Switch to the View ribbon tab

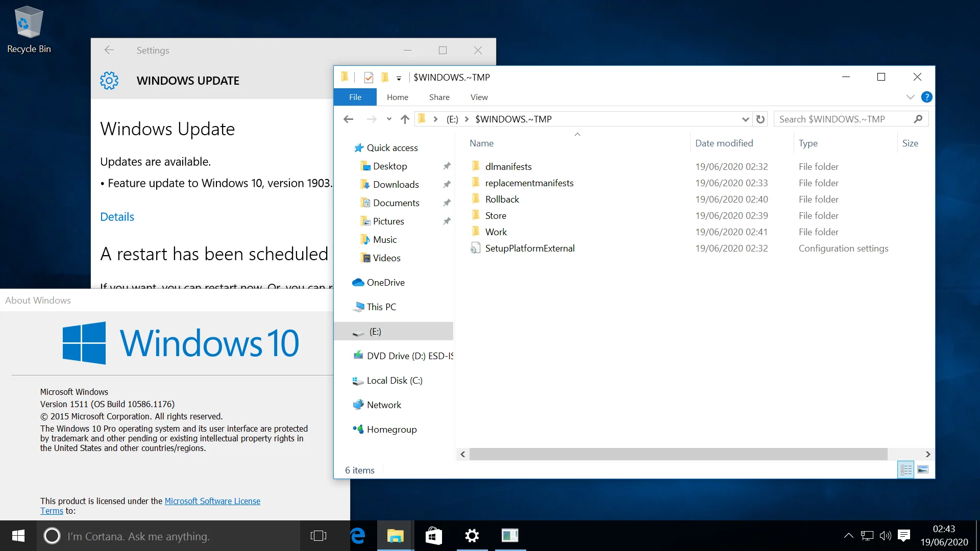click(x=479, y=97)
